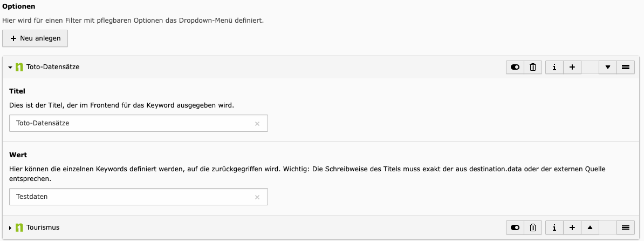Show info for Tourismus record
The image size is (644, 241).
tap(554, 228)
